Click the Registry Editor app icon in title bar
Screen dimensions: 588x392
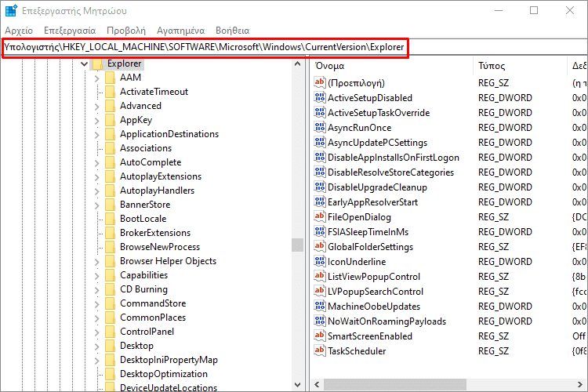coord(11,10)
